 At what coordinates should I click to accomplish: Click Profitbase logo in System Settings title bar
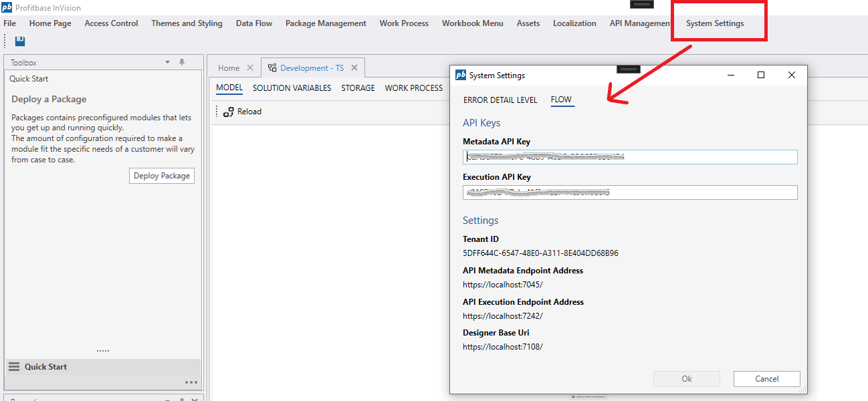(x=461, y=76)
